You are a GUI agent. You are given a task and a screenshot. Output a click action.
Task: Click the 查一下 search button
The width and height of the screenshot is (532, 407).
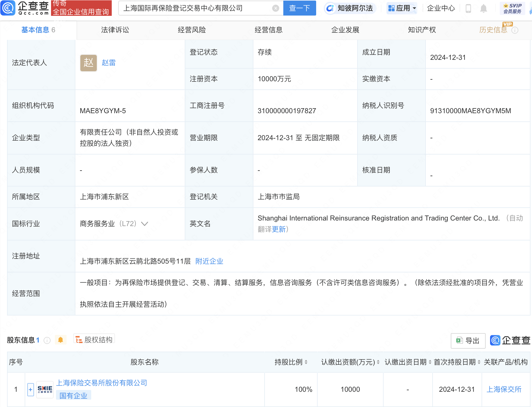[x=299, y=8]
